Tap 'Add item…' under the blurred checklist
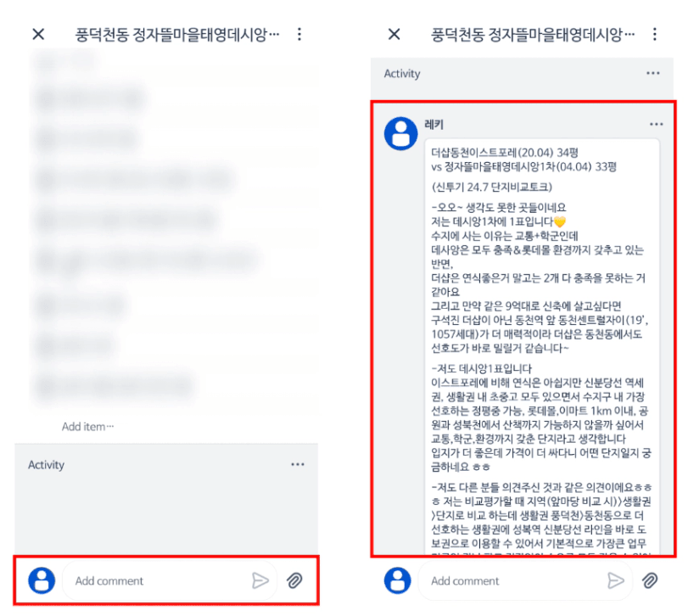 point(87,427)
